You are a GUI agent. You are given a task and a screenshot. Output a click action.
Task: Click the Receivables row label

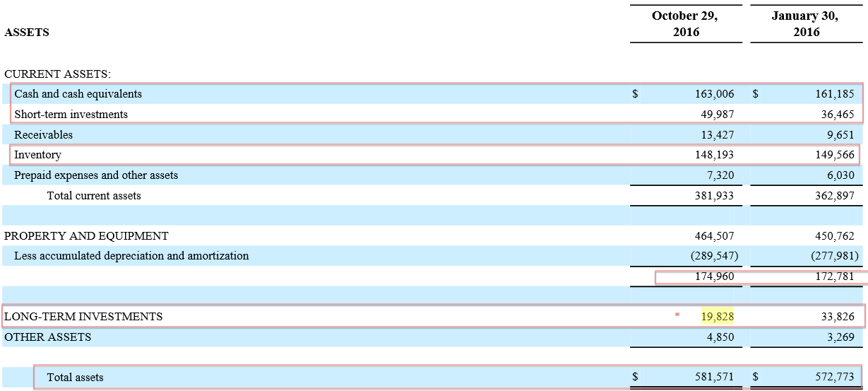coord(43,134)
